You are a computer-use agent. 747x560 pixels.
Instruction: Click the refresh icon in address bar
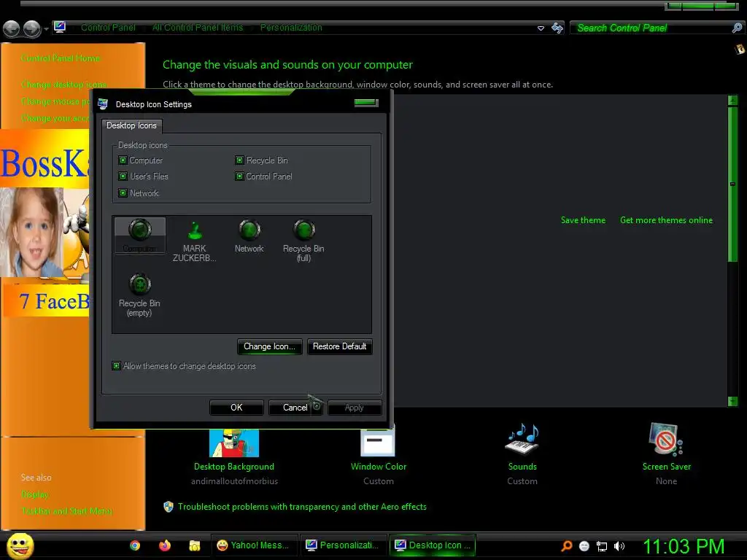tap(557, 28)
